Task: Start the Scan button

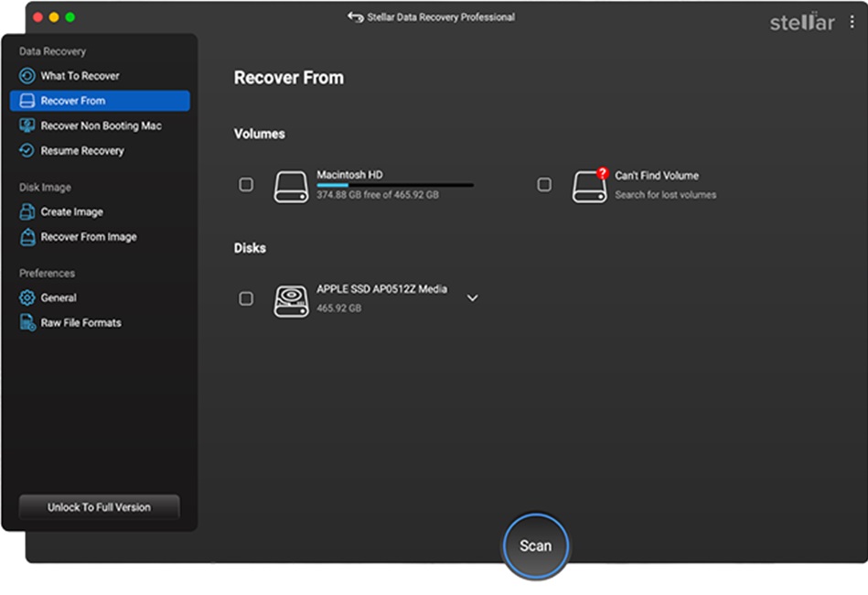Action: [535, 546]
